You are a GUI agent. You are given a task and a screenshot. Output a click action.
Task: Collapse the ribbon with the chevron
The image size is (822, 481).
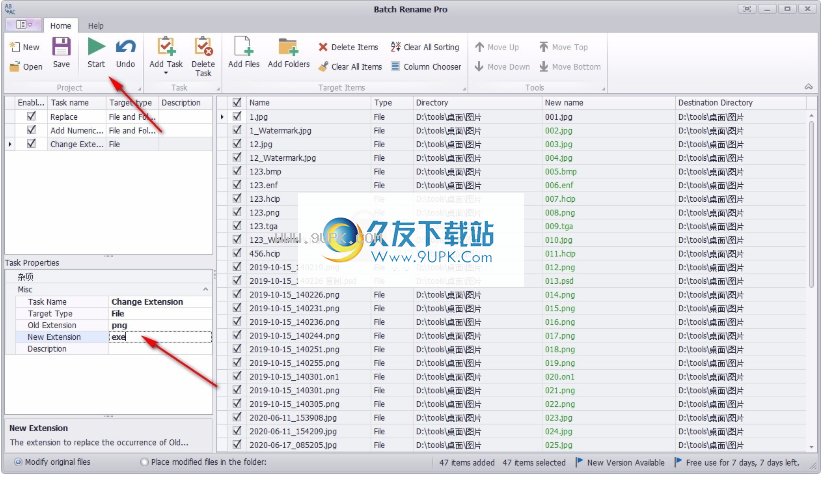(x=809, y=87)
